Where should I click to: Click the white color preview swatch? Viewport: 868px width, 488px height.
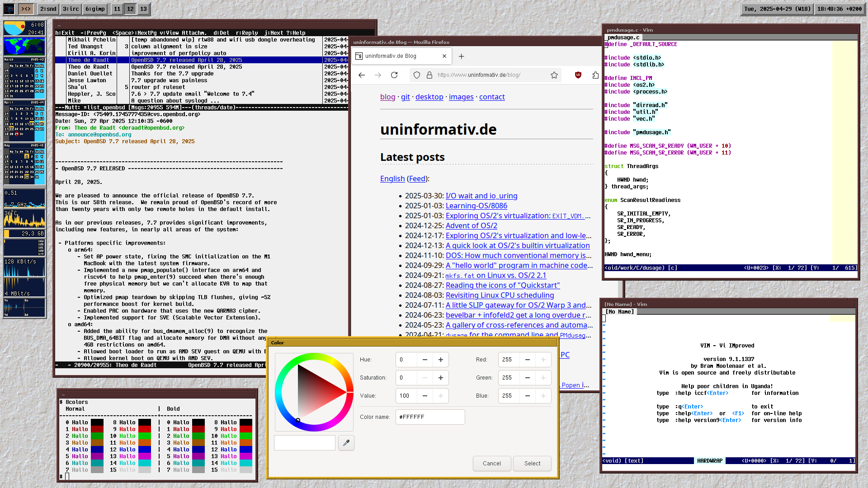point(305,443)
